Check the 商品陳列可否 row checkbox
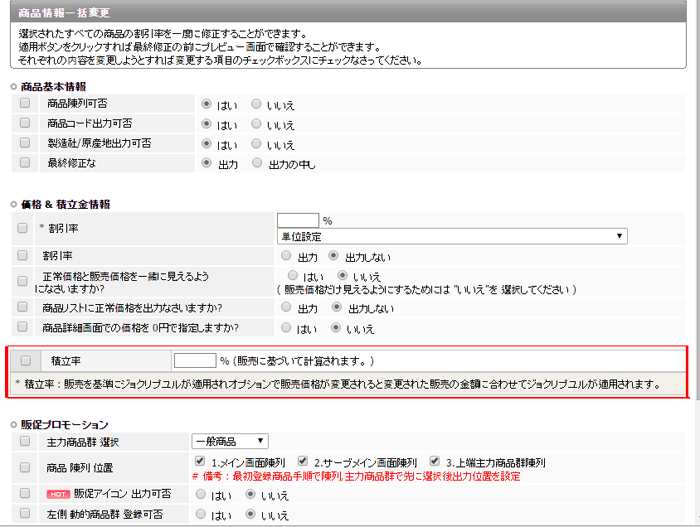Screen dimensions: 700x527 [24, 103]
